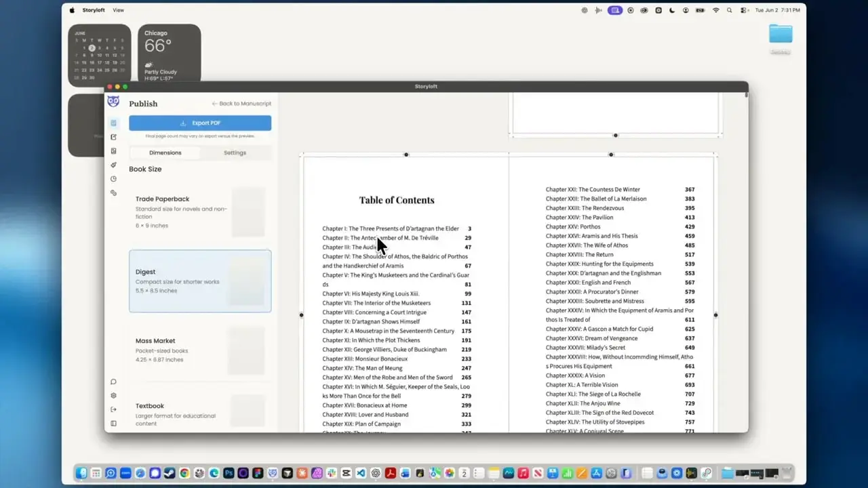Click the preview pane vertical scrollbar

746,95
